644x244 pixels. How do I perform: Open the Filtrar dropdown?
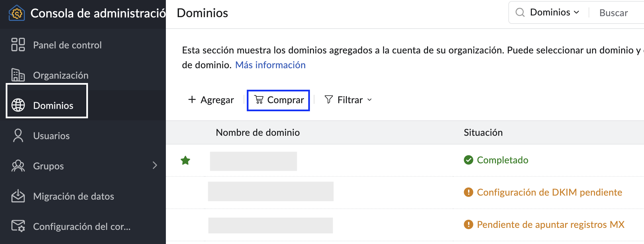348,100
